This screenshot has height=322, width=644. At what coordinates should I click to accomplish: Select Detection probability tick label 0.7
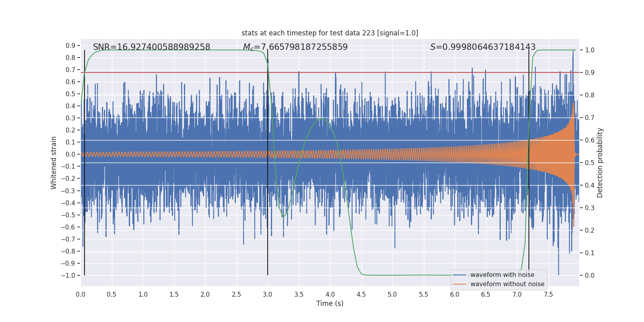[x=590, y=118]
